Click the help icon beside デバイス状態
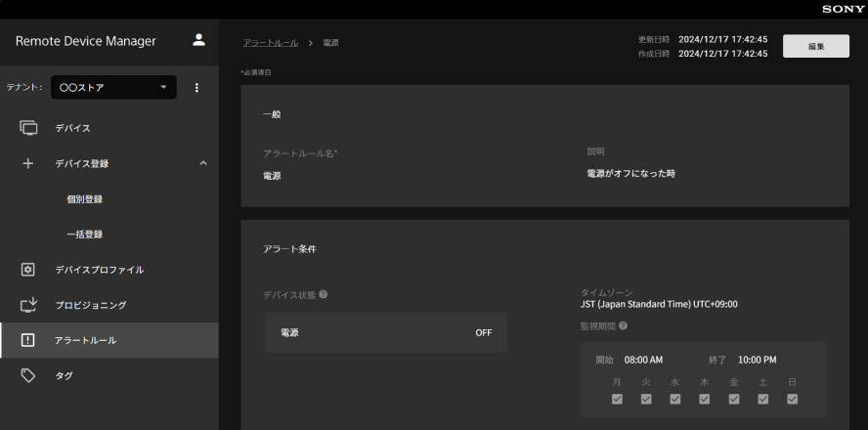The width and height of the screenshot is (868, 430). pos(323,295)
